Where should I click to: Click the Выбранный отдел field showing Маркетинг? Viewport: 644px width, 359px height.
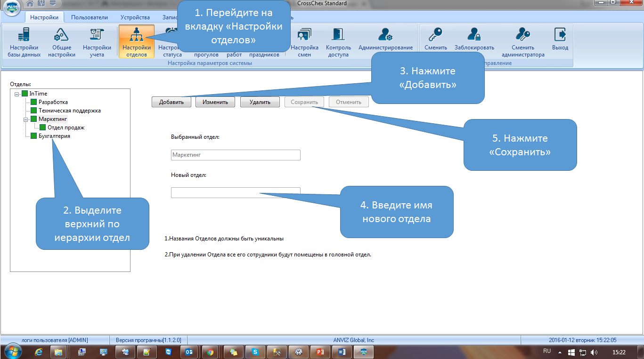tap(236, 155)
